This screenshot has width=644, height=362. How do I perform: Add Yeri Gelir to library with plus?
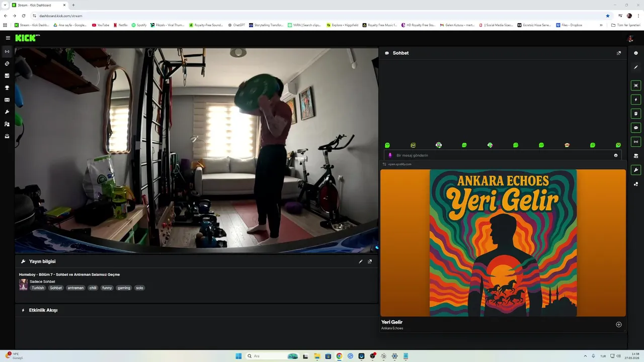(x=619, y=324)
